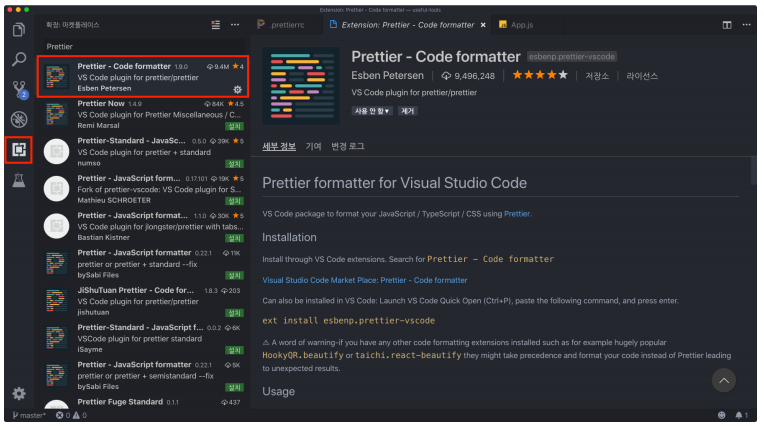This screenshot has height=430, width=764.
Task: Open Visual Studio Code Market Place link
Action: 364,280
